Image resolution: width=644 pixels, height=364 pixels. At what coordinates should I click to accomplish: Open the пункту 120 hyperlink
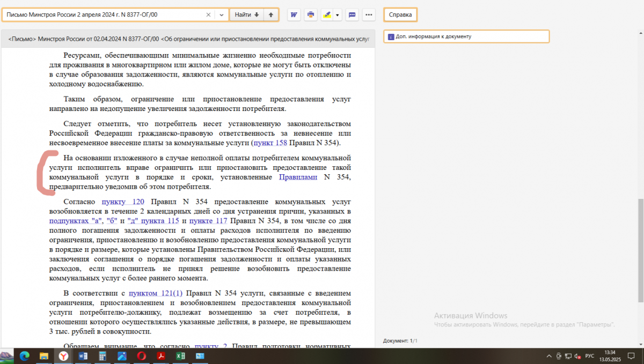click(123, 202)
